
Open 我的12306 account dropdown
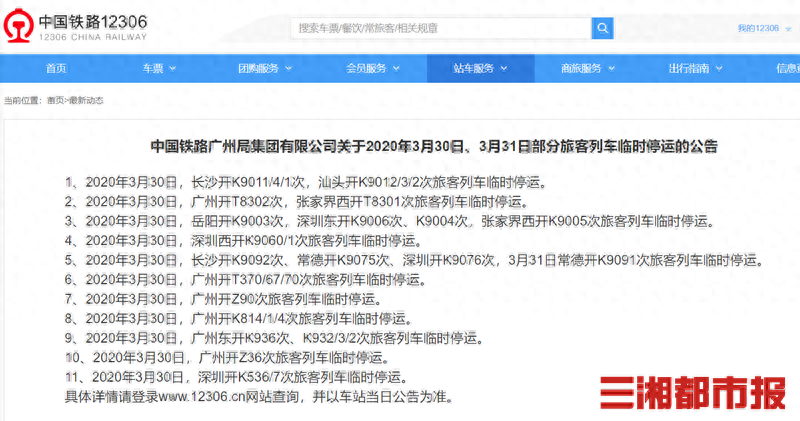coord(762,28)
